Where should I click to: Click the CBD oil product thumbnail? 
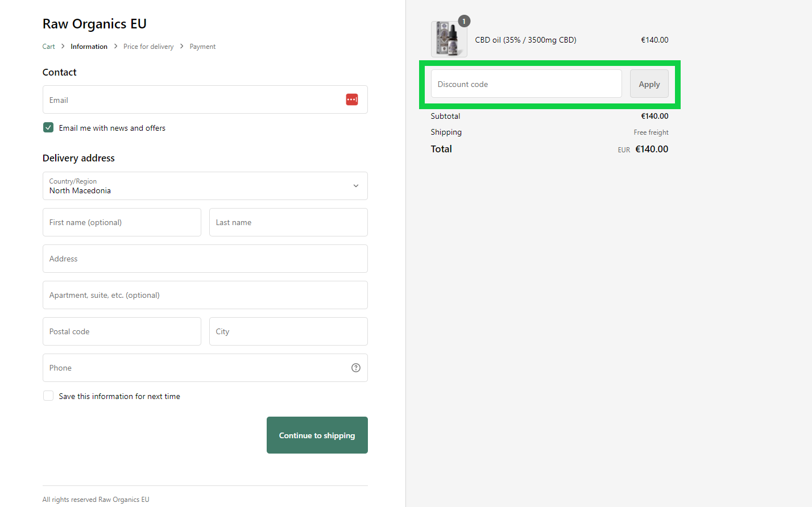(x=449, y=39)
